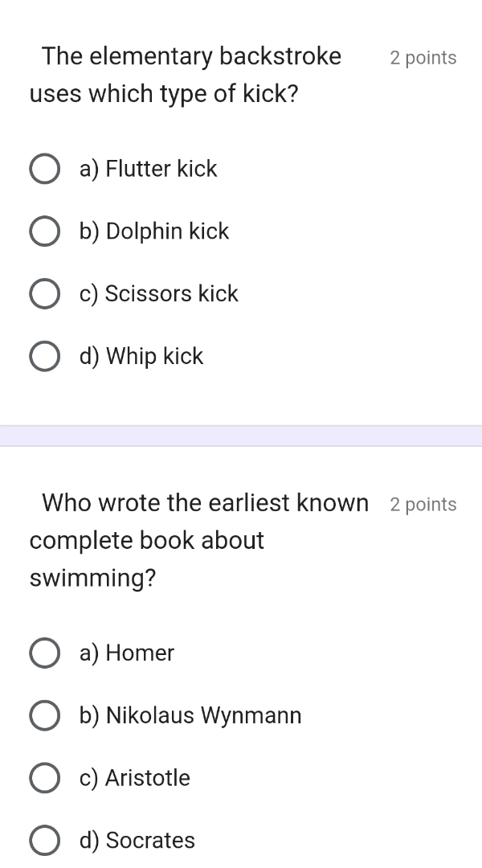482x868 pixels.
Task: Select the 'a) Homer' radio button
Action: [x=44, y=654]
